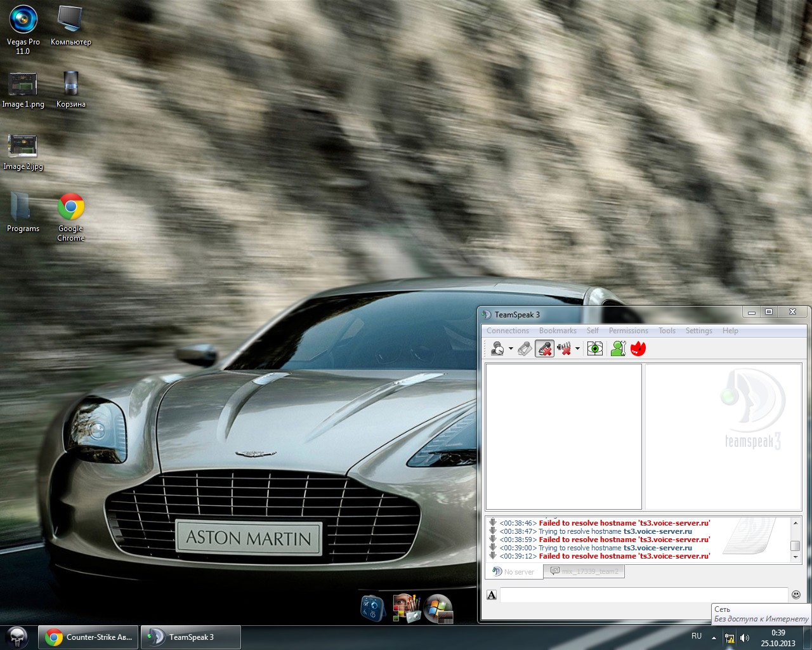Open the Self menu
Image resolution: width=812 pixels, height=650 pixels.
click(x=593, y=331)
